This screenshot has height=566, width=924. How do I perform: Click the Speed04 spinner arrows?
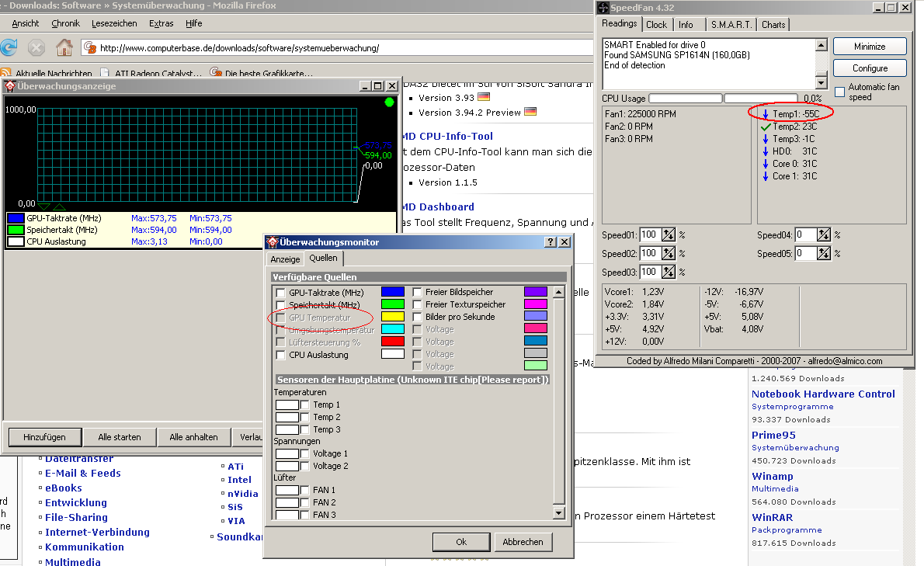(x=824, y=234)
